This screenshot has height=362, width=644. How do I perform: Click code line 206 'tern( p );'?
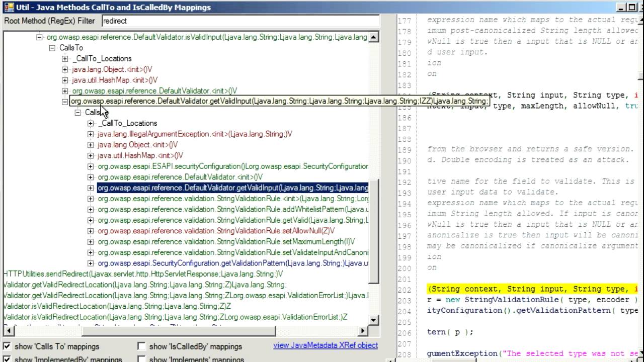click(450, 332)
